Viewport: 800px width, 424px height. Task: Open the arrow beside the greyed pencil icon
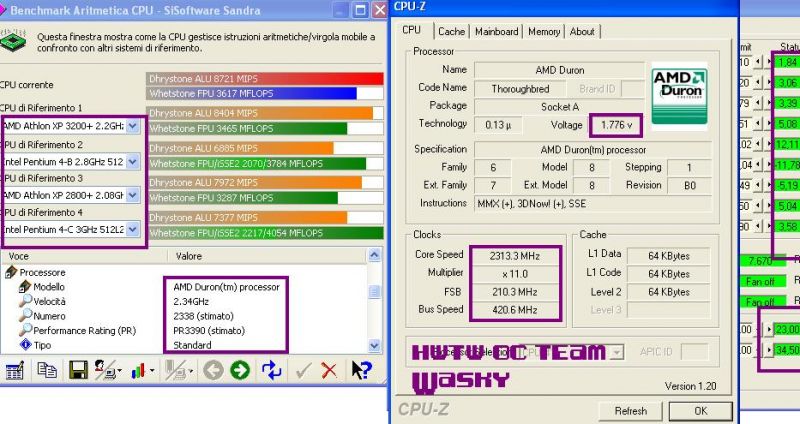click(x=191, y=371)
